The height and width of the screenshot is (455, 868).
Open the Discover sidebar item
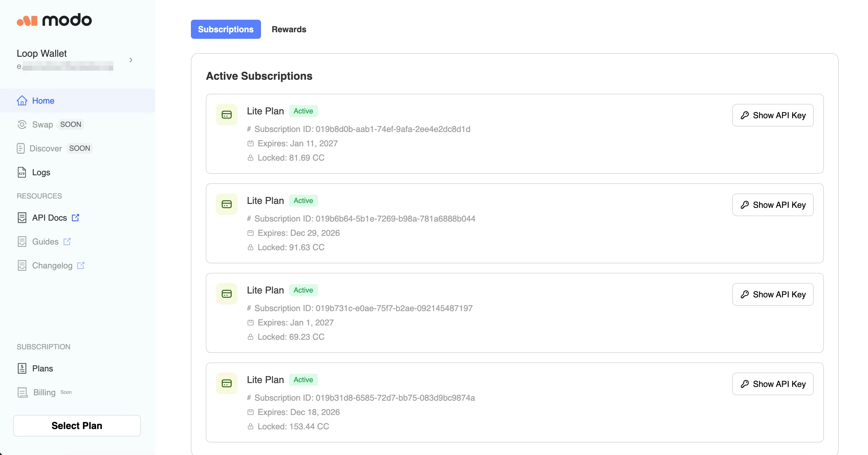tap(46, 148)
